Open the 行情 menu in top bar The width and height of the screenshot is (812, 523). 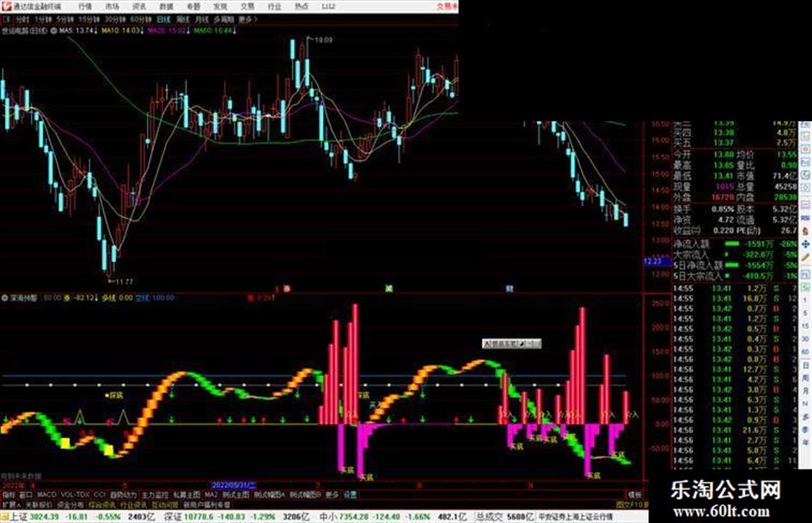tap(85, 7)
